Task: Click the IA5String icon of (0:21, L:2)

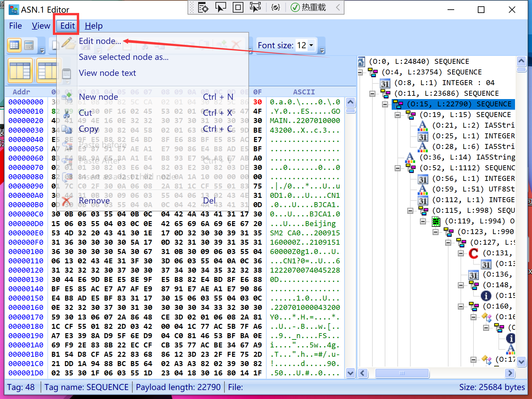Action: pos(423,125)
